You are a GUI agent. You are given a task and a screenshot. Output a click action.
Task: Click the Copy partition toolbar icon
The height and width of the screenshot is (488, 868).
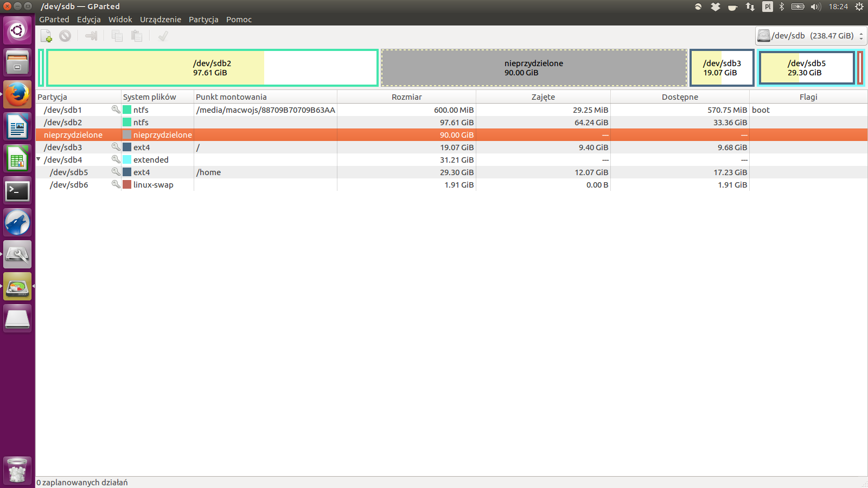coord(117,36)
